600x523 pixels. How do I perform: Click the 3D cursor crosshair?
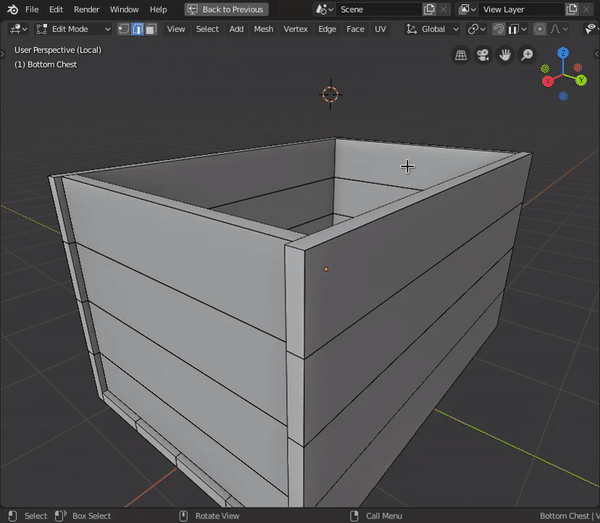[x=330, y=94]
